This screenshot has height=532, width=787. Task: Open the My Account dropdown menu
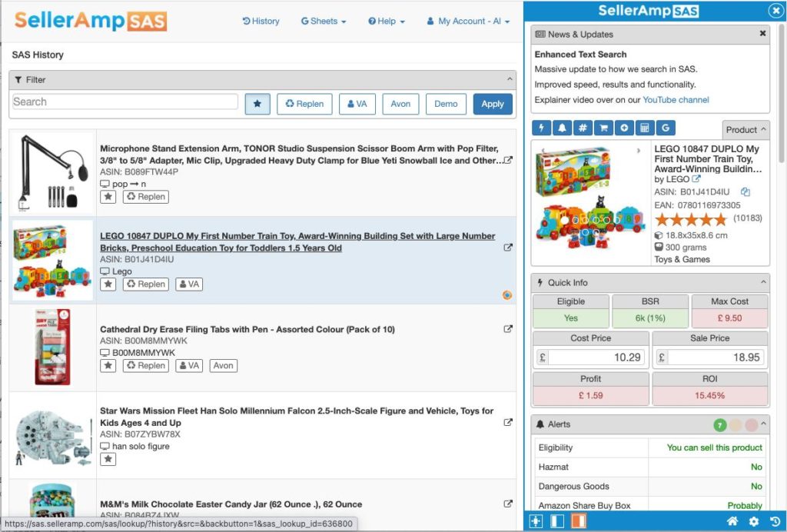coord(468,21)
